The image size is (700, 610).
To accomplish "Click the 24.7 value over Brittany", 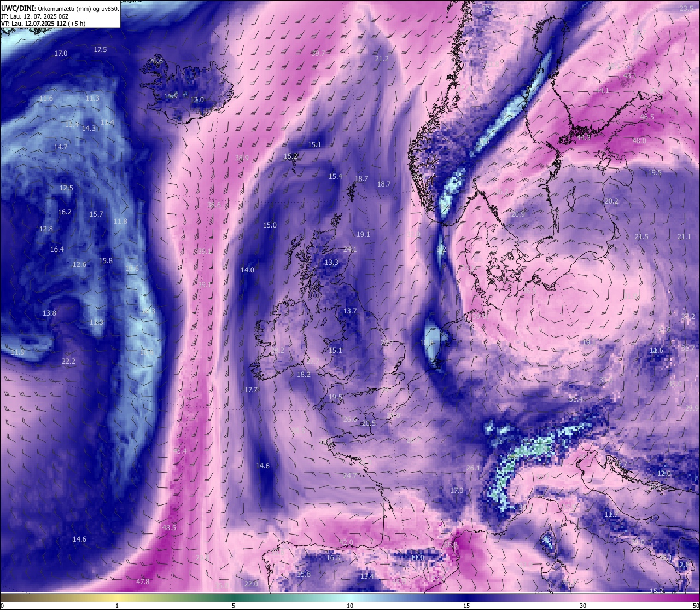I will coord(349,476).
